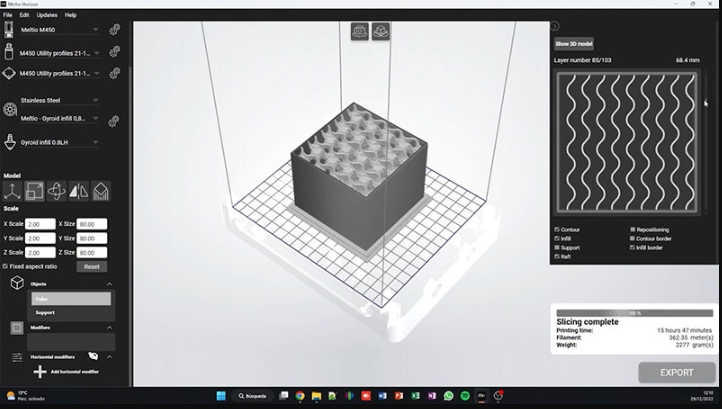This screenshot has height=409, width=722.
Task: Open Word from the taskbar
Action: pyautogui.click(x=382, y=396)
